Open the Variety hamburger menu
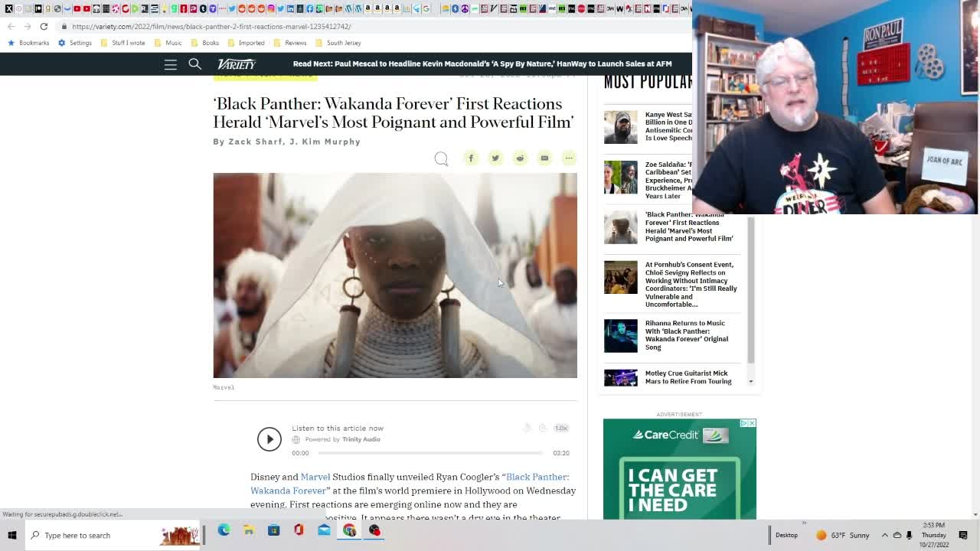Viewport: 980px width, 551px height. pyautogui.click(x=170, y=64)
